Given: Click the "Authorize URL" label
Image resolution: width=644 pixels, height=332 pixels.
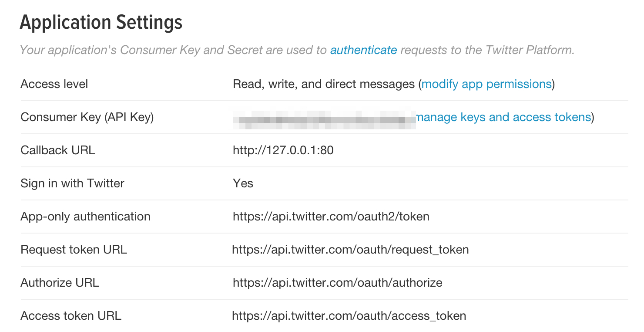Looking at the screenshot, I should click(x=60, y=283).
